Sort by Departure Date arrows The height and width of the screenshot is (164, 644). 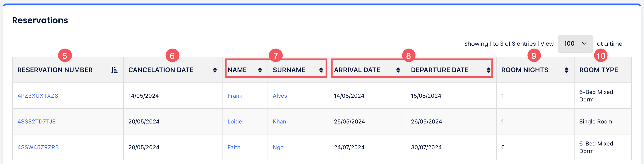tap(488, 70)
